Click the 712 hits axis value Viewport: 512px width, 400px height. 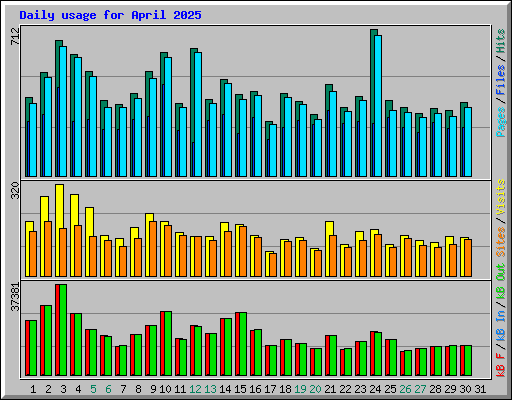click(15, 37)
